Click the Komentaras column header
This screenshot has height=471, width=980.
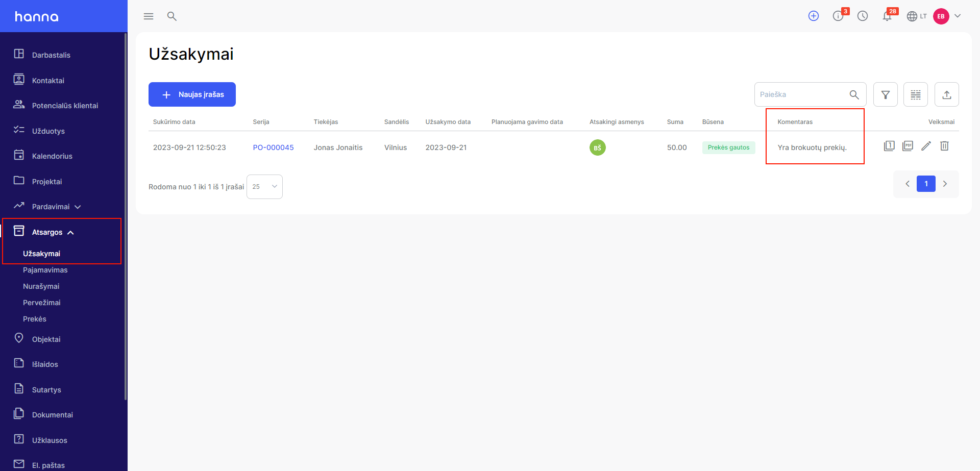pos(795,122)
